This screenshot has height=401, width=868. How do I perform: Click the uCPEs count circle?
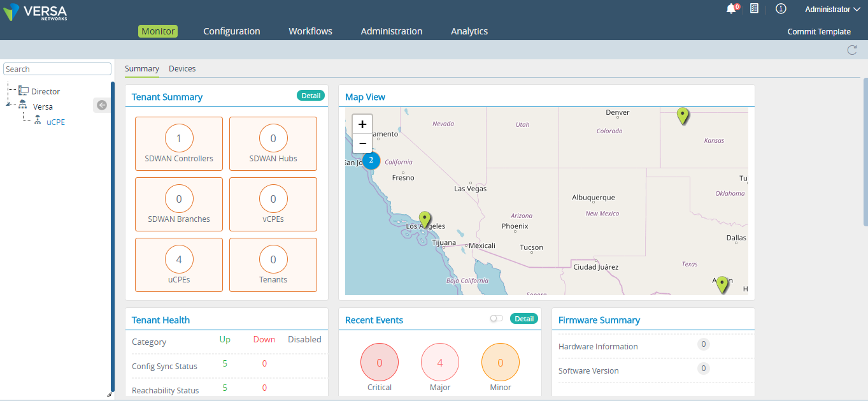coord(179,259)
